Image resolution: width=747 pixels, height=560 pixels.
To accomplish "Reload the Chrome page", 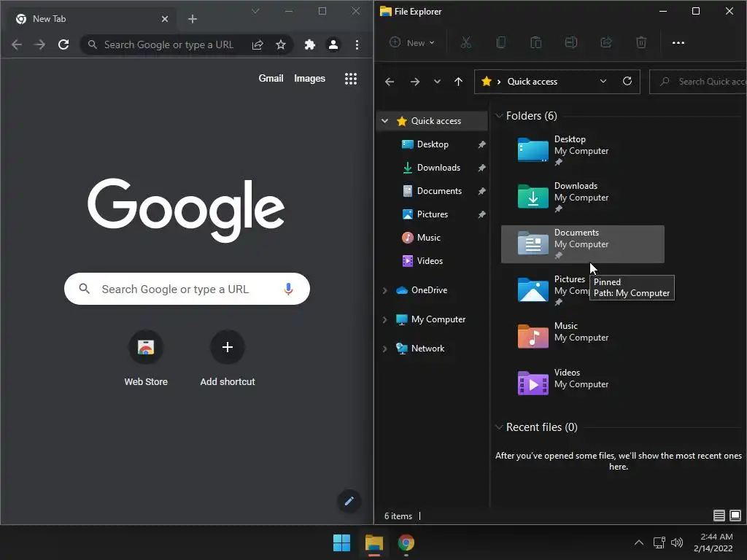I will (x=63, y=44).
